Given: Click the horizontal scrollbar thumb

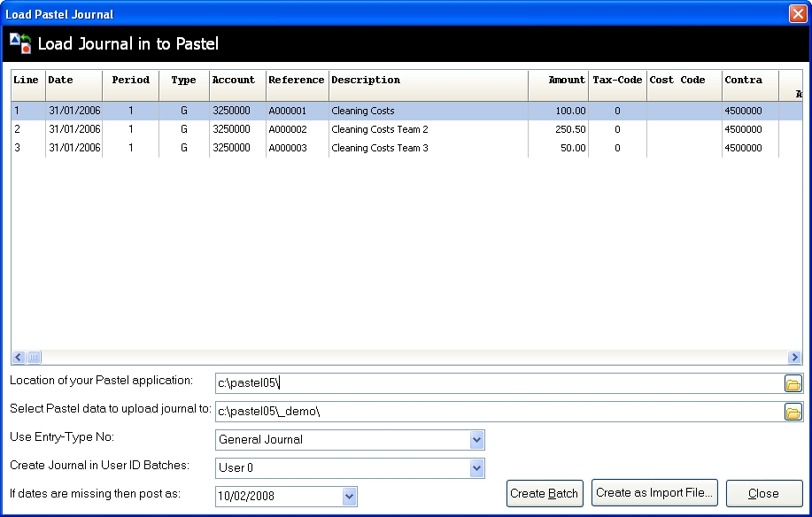Looking at the screenshot, I should [34, 357].
